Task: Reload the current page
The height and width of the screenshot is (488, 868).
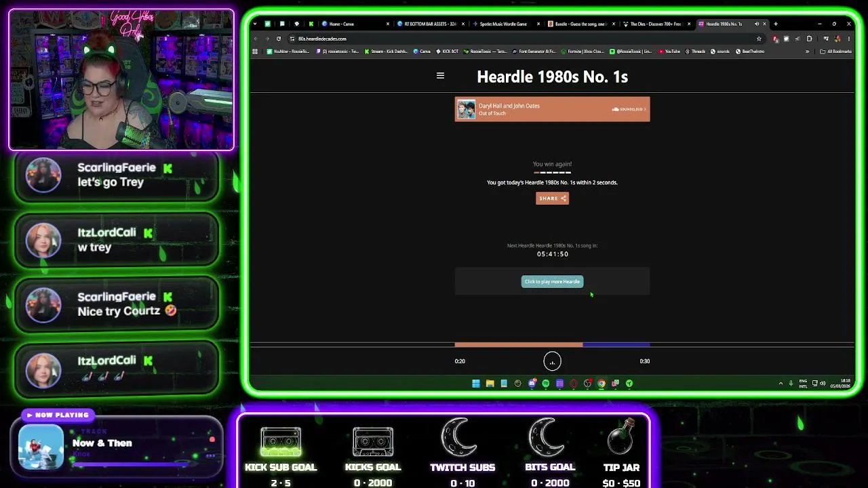Action: (x=279, y=39)
